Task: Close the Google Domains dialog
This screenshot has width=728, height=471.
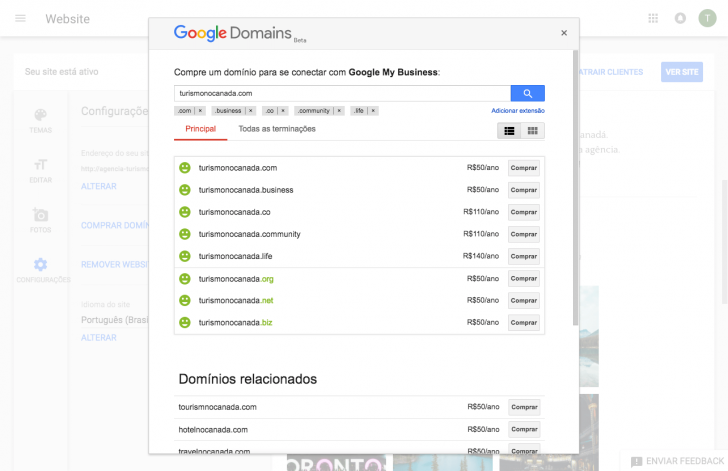Action: click(564, 33)
